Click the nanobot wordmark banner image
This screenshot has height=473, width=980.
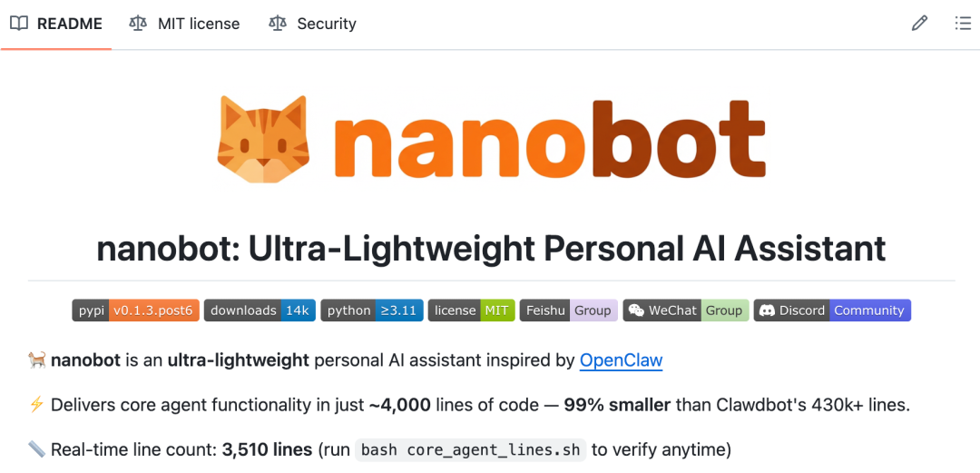[x=549, y=139]
